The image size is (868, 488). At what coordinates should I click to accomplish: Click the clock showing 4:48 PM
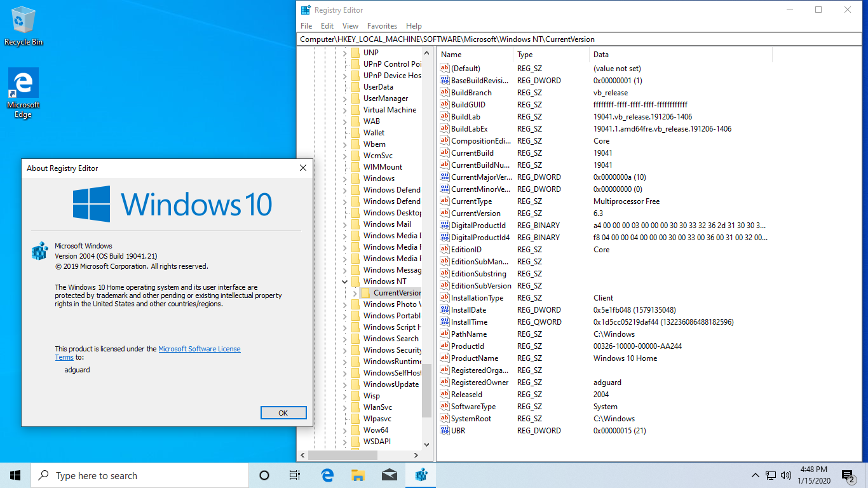(813, 470)
